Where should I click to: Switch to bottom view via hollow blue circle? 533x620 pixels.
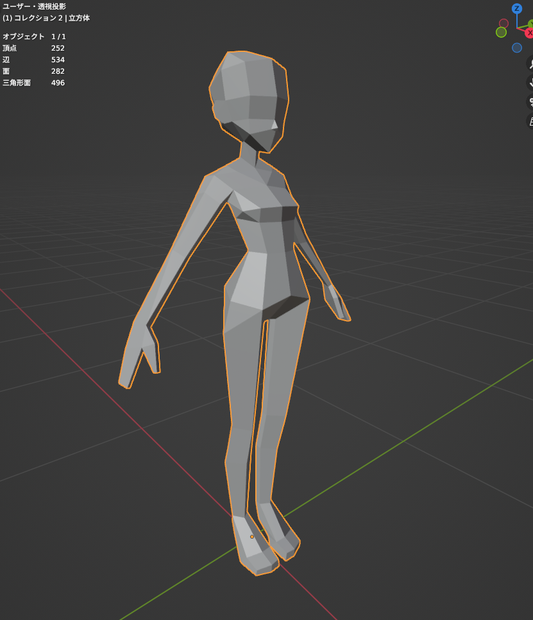click(516, 48)
